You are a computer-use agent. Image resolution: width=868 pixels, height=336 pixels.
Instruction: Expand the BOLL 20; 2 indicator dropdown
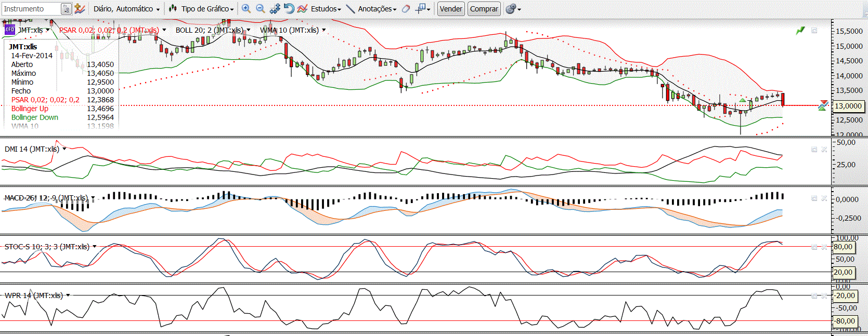(x=249, y=30)
